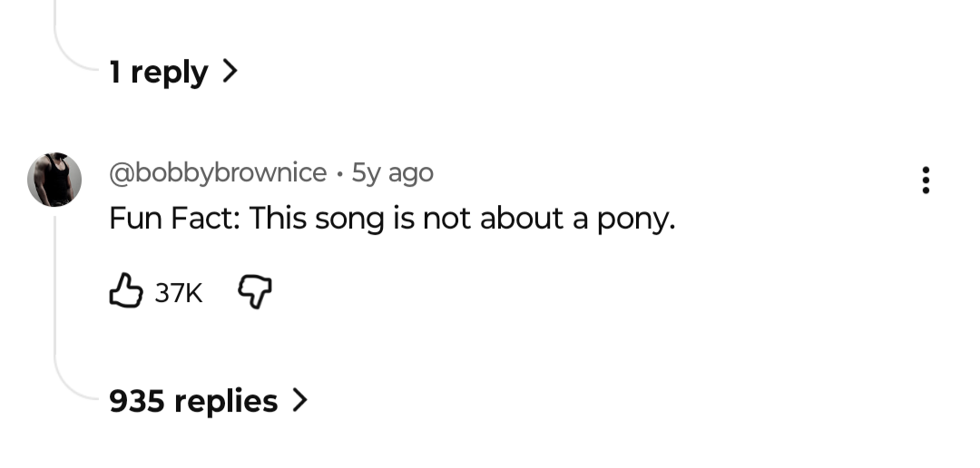Open the three-dot comment options menu
This screenshot has height=468, width=980.
click(x=926, y=180)
